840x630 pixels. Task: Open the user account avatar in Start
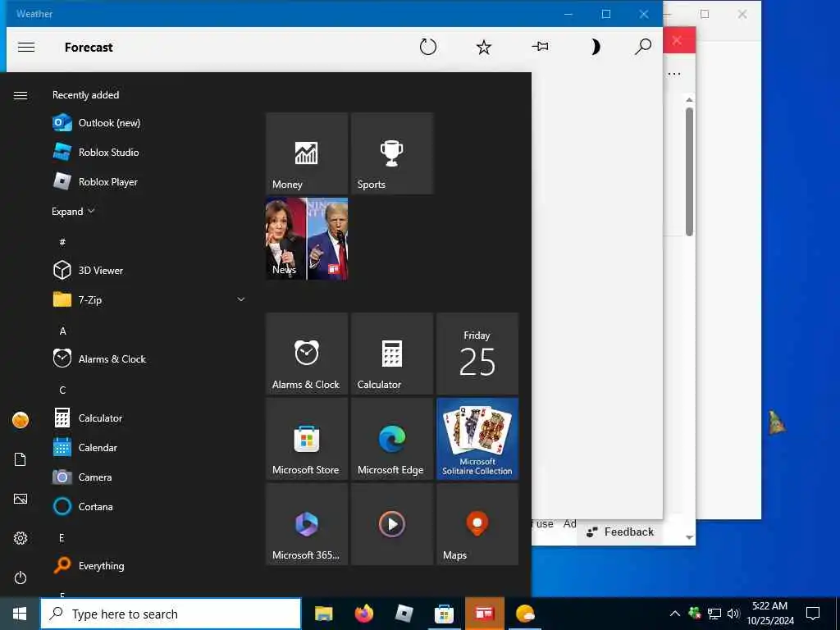coord(21,420)
